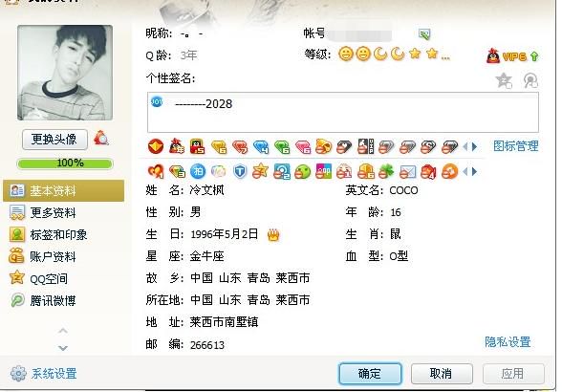Click inside the 个性签名 signature text box

343,112
